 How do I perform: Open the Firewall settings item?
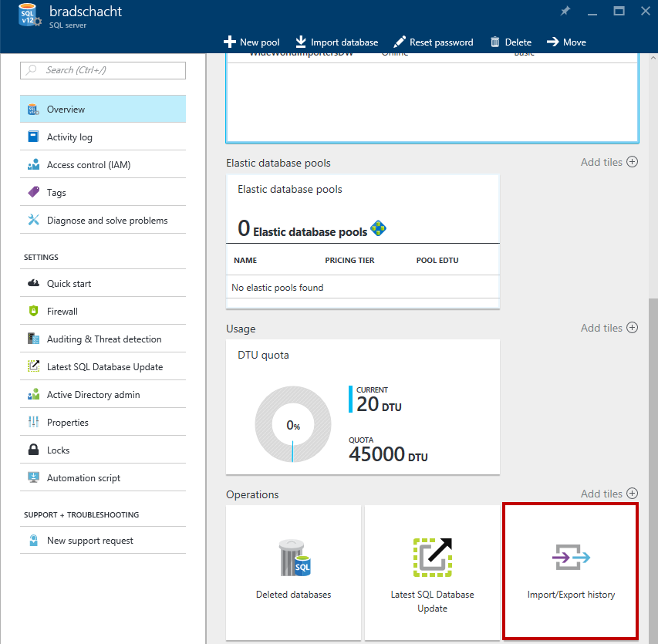(103, 311)
